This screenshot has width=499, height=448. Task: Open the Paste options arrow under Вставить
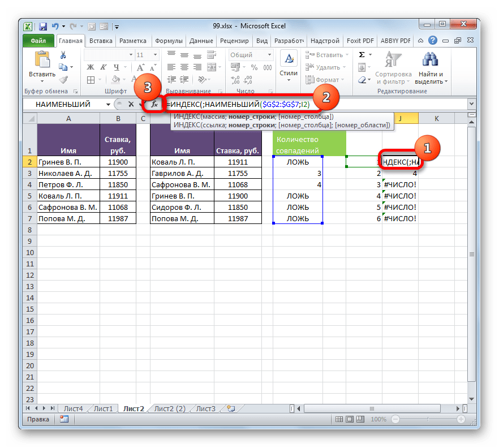(42, 81)
